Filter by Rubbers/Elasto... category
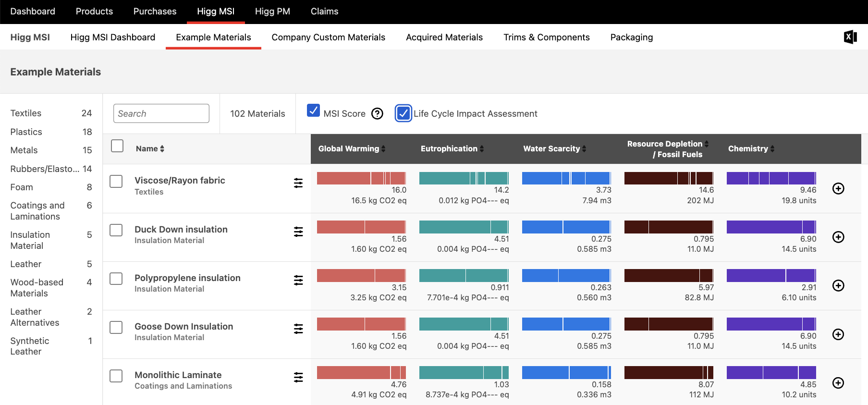The width and height of the screenshot is (868, 405). [x=51, y=169]
